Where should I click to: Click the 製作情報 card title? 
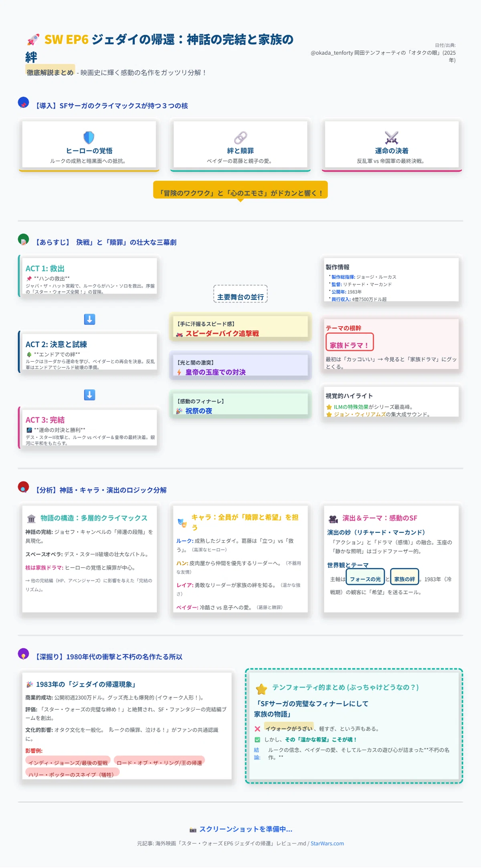pyautogui.click(x=338, y=267)
